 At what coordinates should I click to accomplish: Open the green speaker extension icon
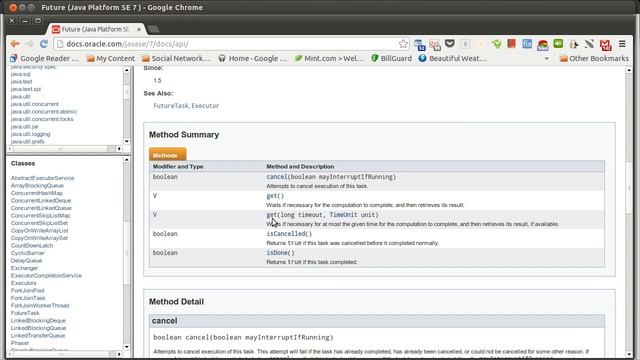558,44
